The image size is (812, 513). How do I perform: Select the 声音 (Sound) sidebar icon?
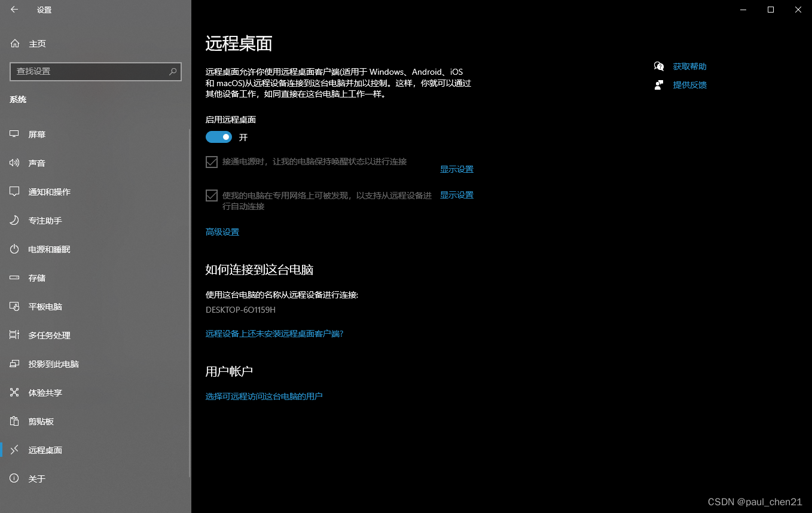point(14,163)
